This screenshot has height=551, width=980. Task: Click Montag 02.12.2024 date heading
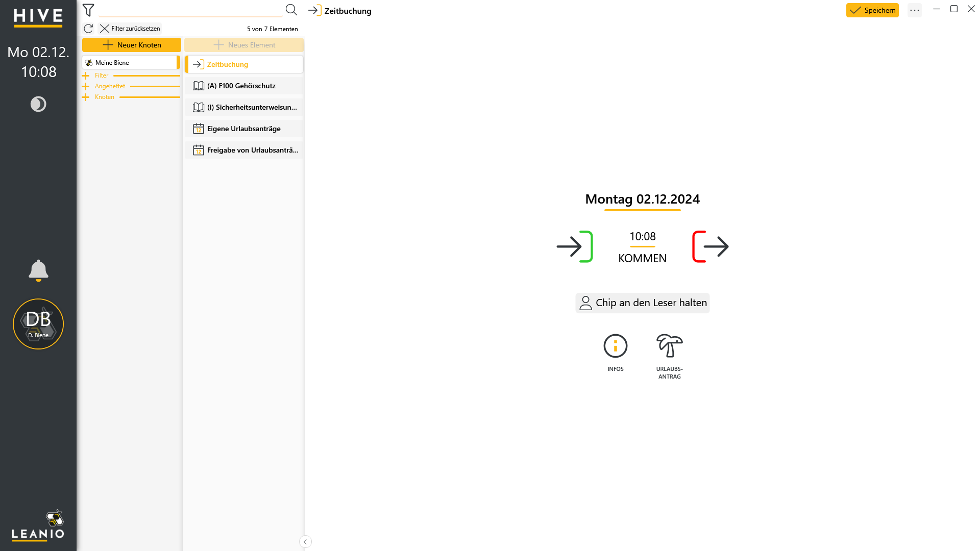pyautogui.click(x=642, y=199)
